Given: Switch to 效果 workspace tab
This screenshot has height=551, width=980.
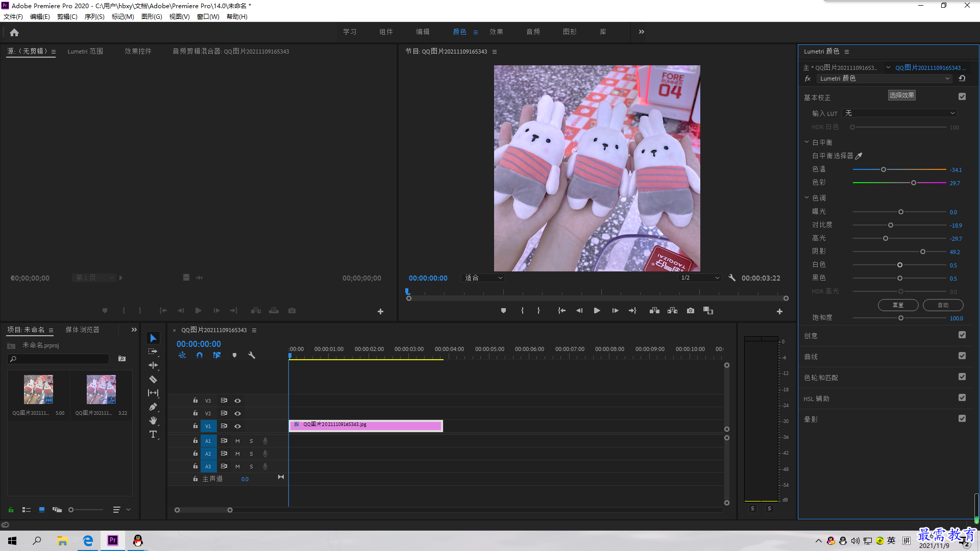Looking at the screenshot, I should pos(496,32).
